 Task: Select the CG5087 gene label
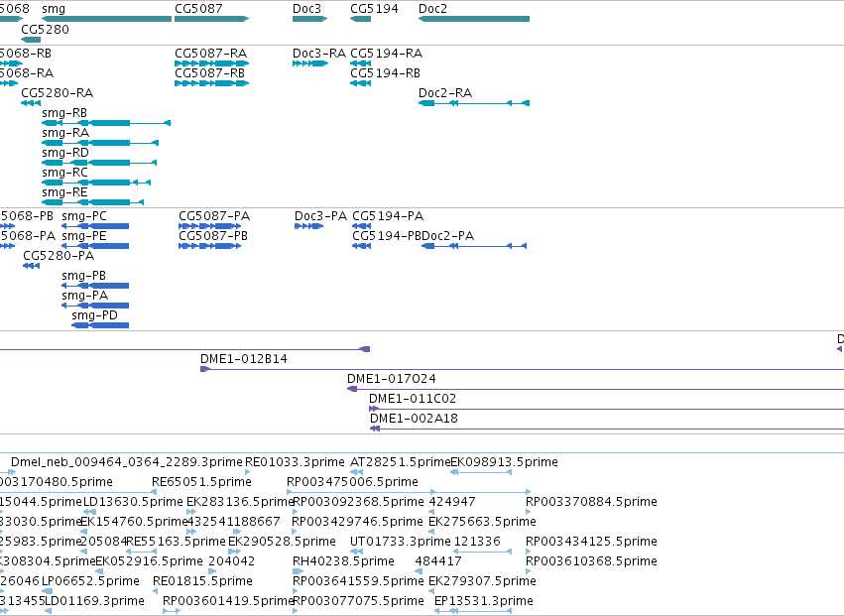198,9
